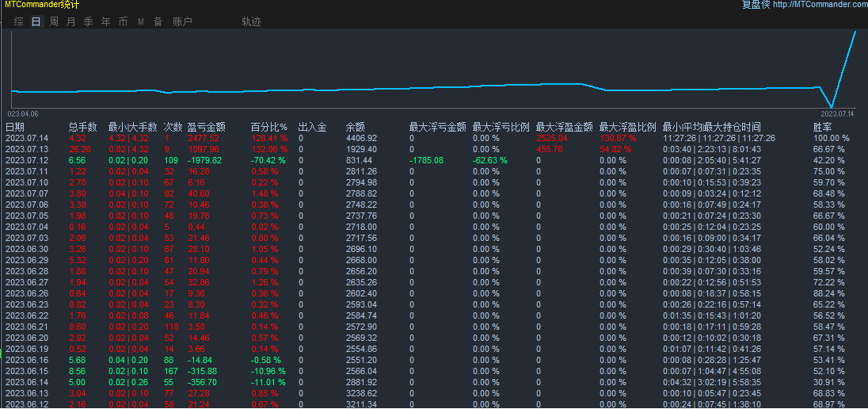The width and height of the screenshot is (868, 409).
Task: Click the 百分比% column header
Action: pyautogui.click(x=269, y=127)
